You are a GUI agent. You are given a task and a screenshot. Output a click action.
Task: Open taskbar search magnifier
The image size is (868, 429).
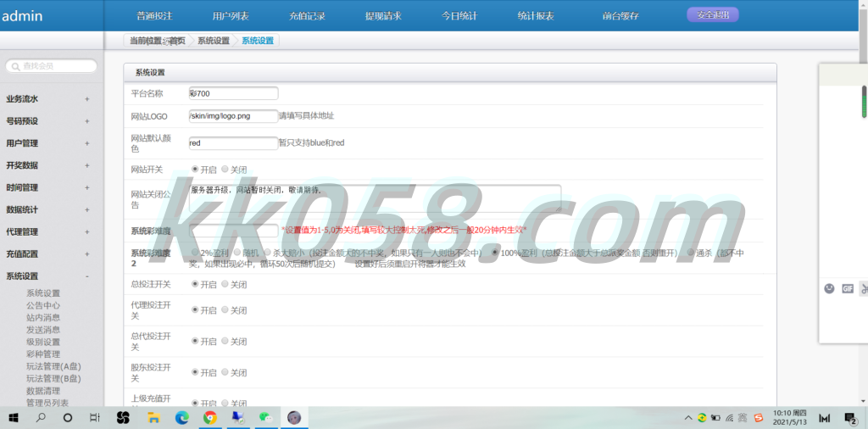click(x=41, y=417)
